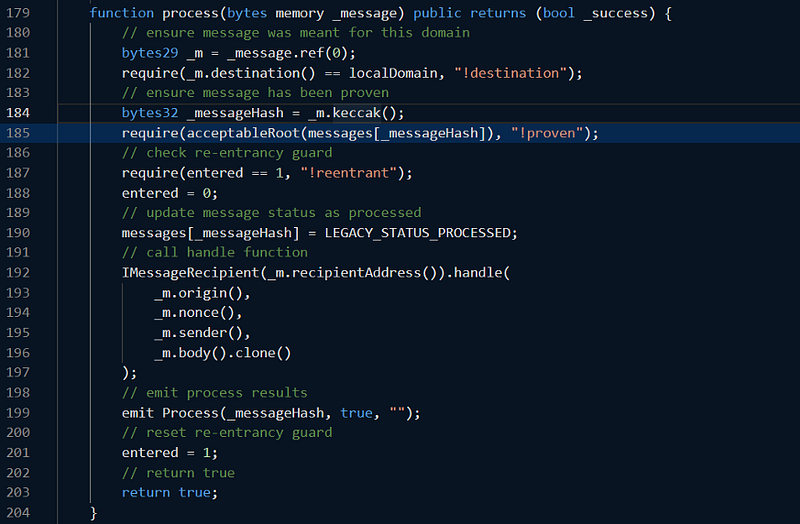Click the "!proven" string literal
Screen dimensions: 800x524
pyautogui.click(x=547, y=133)
